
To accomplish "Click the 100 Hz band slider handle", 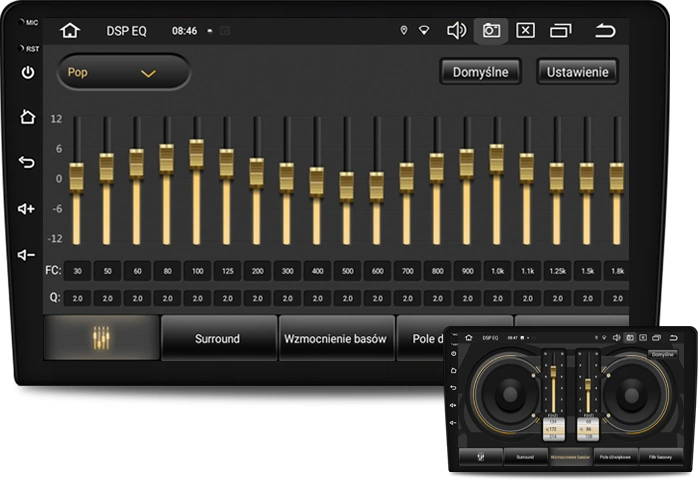I will [197, 152].
